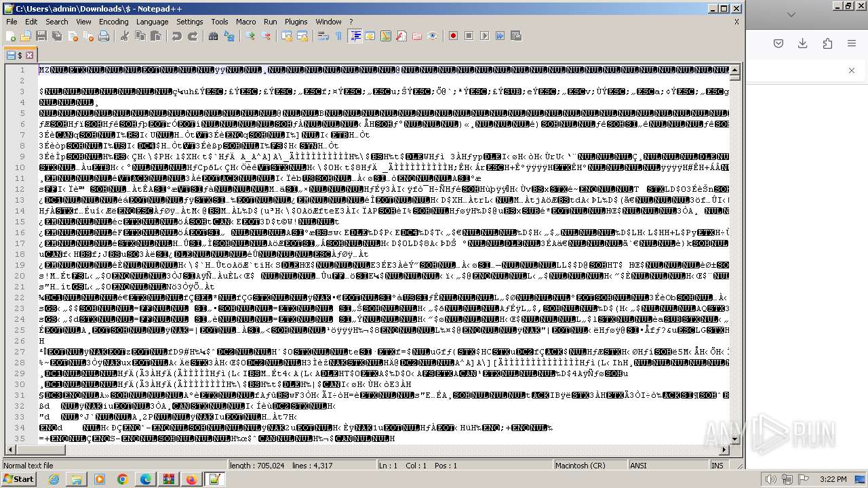Open the Encoding menu
868x488 pixels.
pos(114,22)
